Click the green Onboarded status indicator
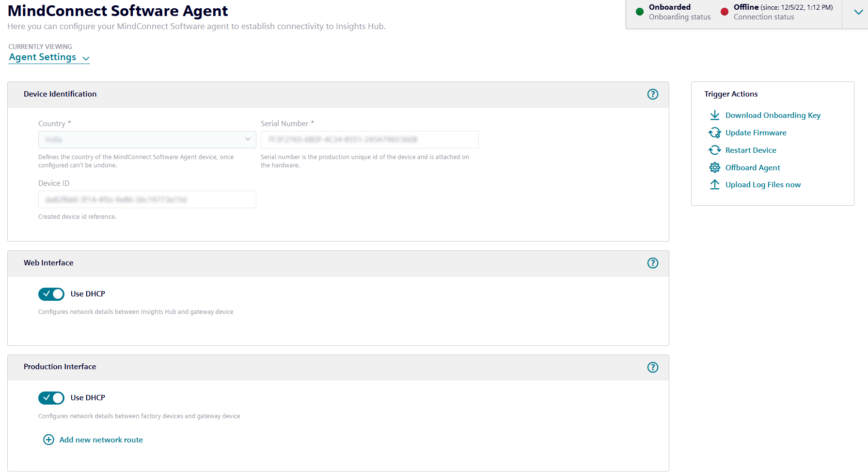 tap(639, 12)
